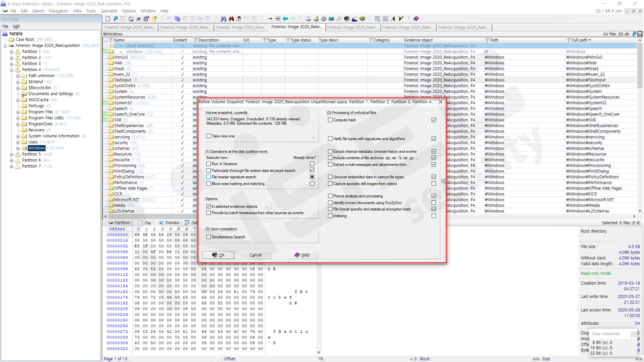Uncheck In selected evidence objects
The height and width of the screenshot is (362, 644).
[x=209, y=207]
